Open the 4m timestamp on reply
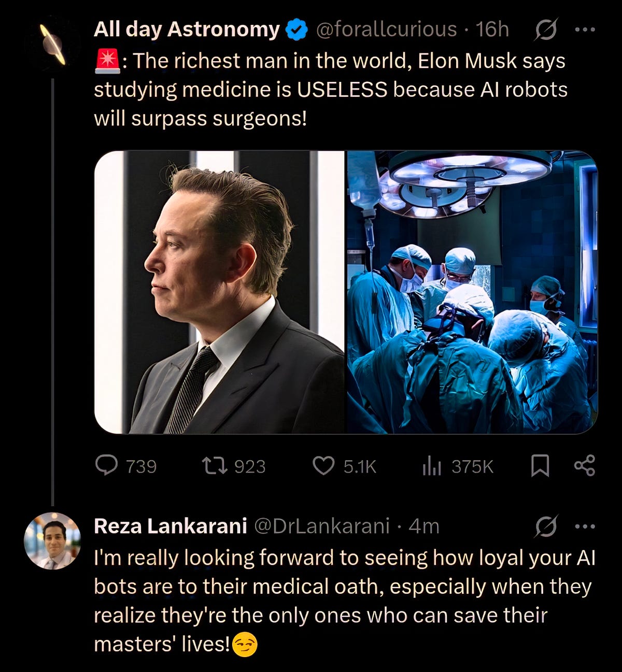Image resolution: width=622 pixels, height=672 pixels. tap(423, 526)
